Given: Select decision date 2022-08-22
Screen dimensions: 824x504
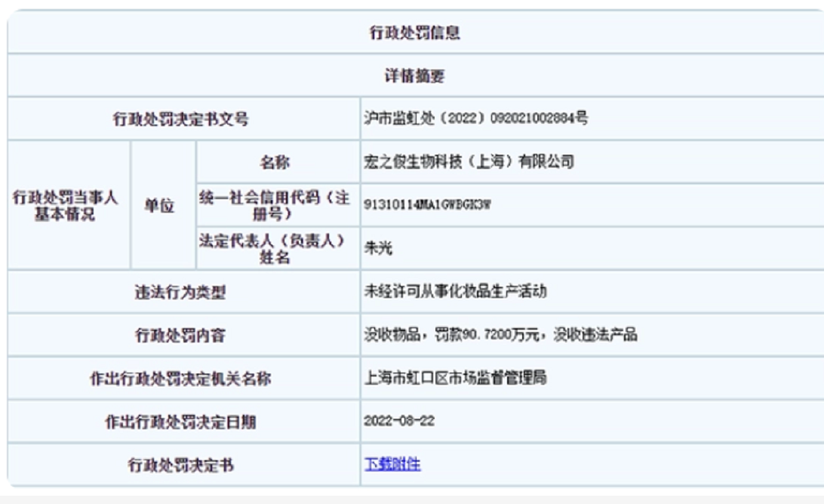Looking at the screenshot, I should tap(399, 420).
